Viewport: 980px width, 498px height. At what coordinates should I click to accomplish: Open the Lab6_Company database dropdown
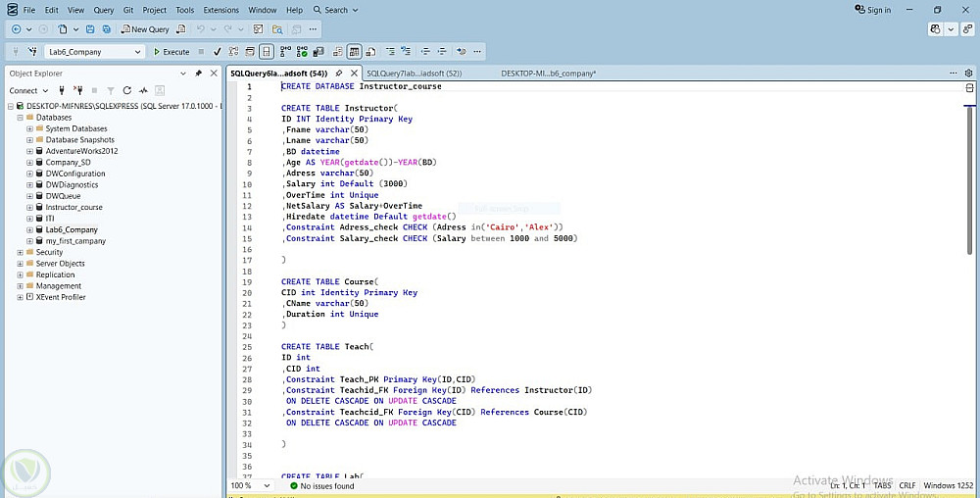pyautogui.click(x=137, y=52)
